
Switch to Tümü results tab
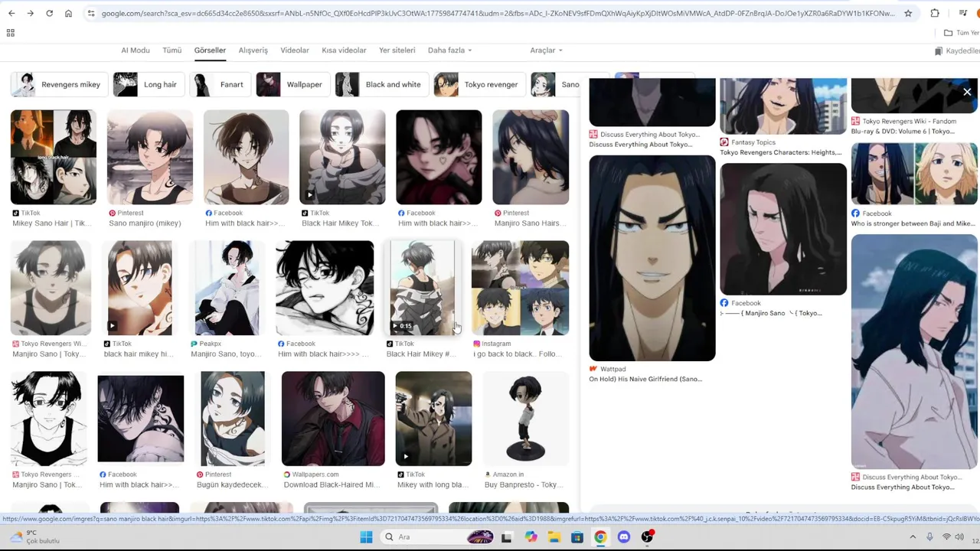point(171,50)
